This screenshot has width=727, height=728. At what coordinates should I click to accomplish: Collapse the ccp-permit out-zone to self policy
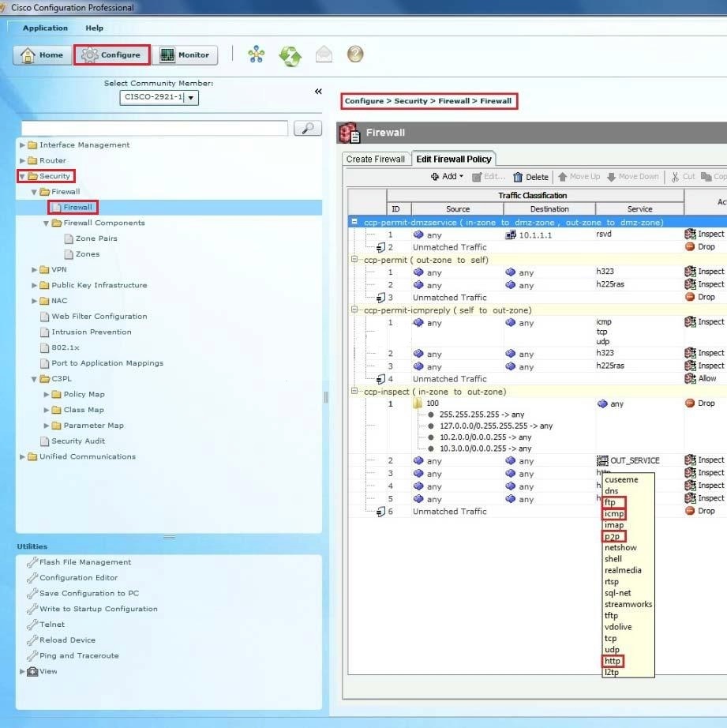point(354,260)
